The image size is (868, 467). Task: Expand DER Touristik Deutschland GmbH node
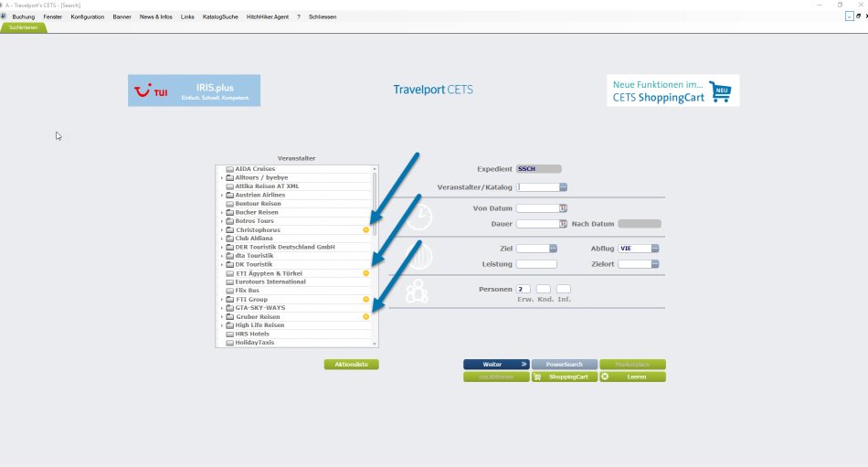(222, 247)
